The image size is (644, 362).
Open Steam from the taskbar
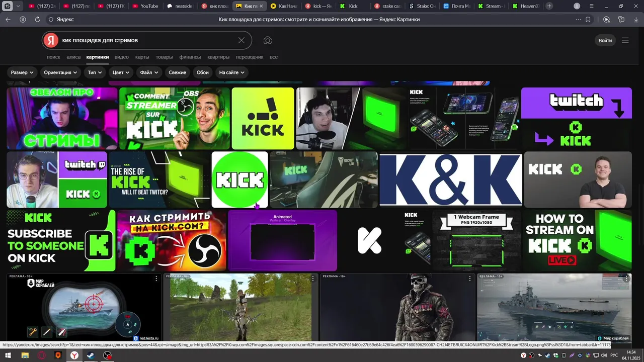pyautogui.click(x=91, y=355)
